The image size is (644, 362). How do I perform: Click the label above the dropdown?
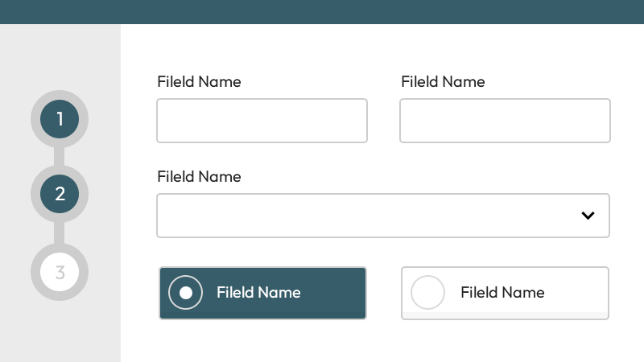(199, 177)
